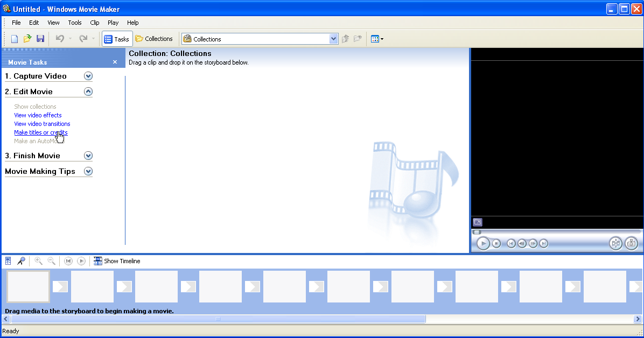Open the View menu
This screenshot has width=644, height=338.
coord(53,23)
